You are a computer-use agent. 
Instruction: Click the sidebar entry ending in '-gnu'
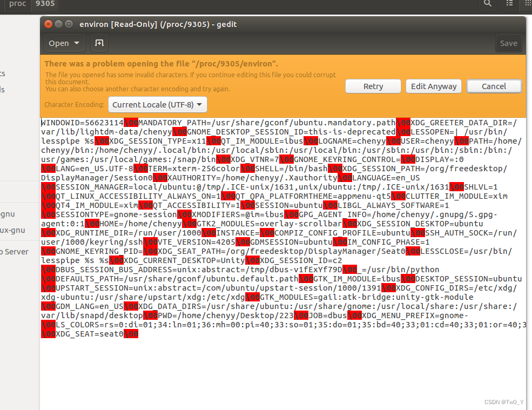(x=8, y=214)
